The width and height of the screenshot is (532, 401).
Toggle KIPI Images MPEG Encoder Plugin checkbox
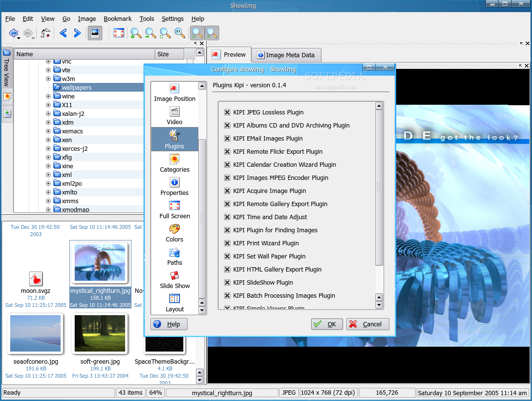(x=227, y=178)
